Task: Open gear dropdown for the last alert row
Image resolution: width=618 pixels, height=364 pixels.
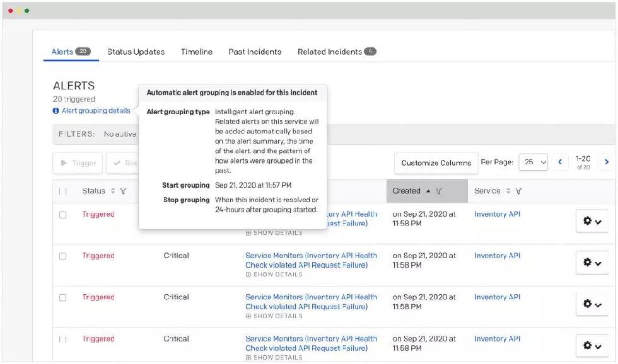Action: coord(592,345)
